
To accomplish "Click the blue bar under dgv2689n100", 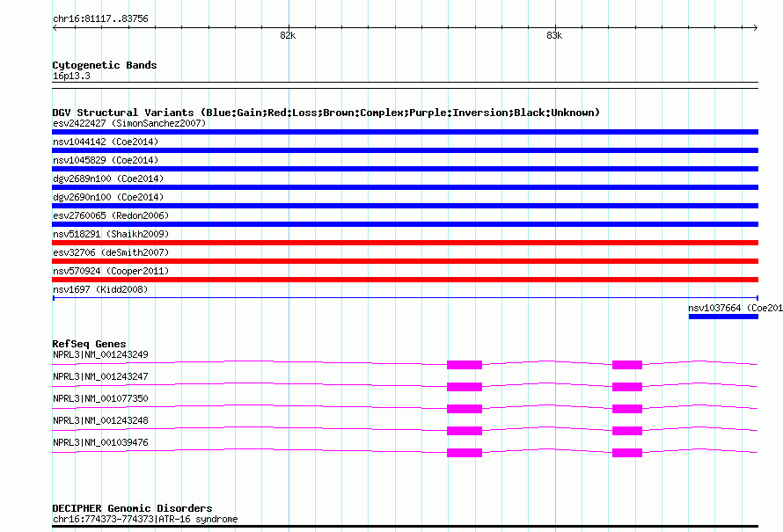I will (x=405, y=187).
